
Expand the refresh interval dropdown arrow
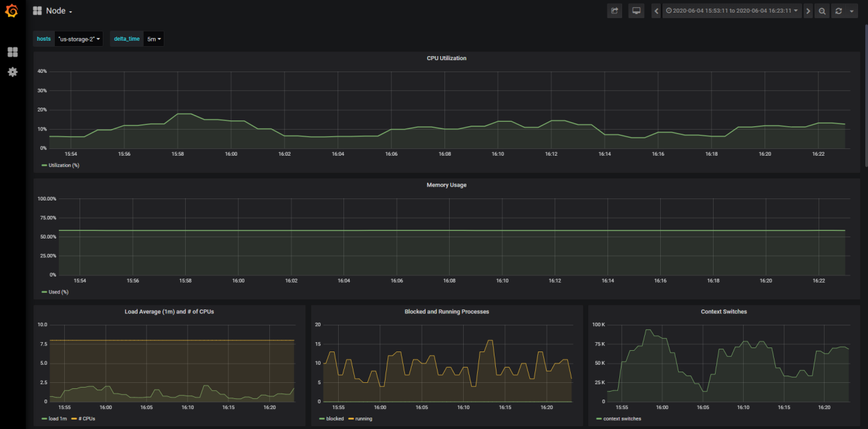point(851,11)
